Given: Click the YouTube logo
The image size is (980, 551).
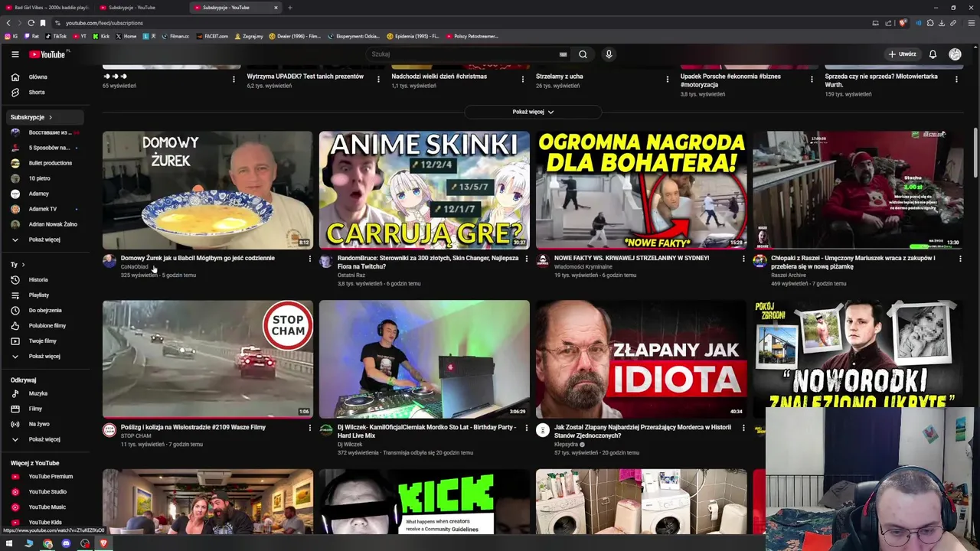Looking at the screenshot, I should click(x=47, y=54).
